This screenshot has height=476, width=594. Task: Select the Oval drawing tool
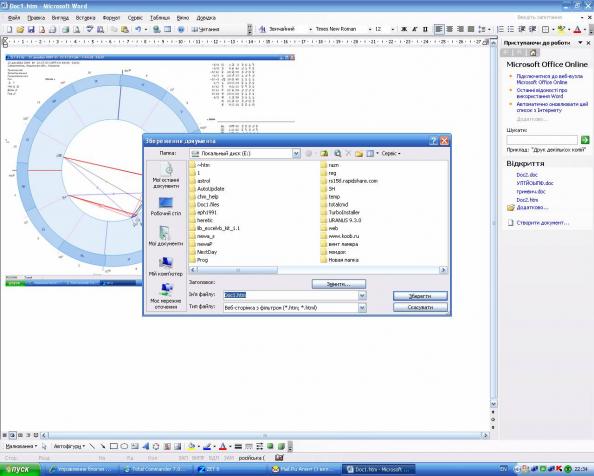click(x=124, y=446)
